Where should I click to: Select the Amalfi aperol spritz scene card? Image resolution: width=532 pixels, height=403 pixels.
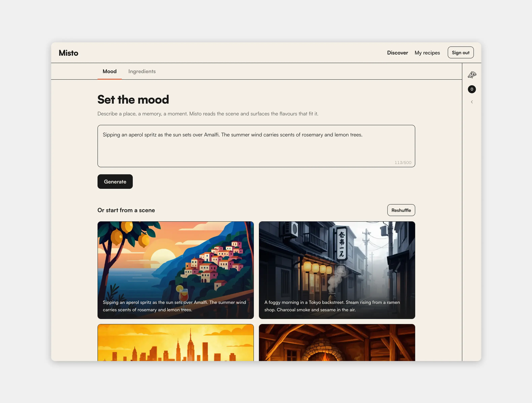[175, 270]
